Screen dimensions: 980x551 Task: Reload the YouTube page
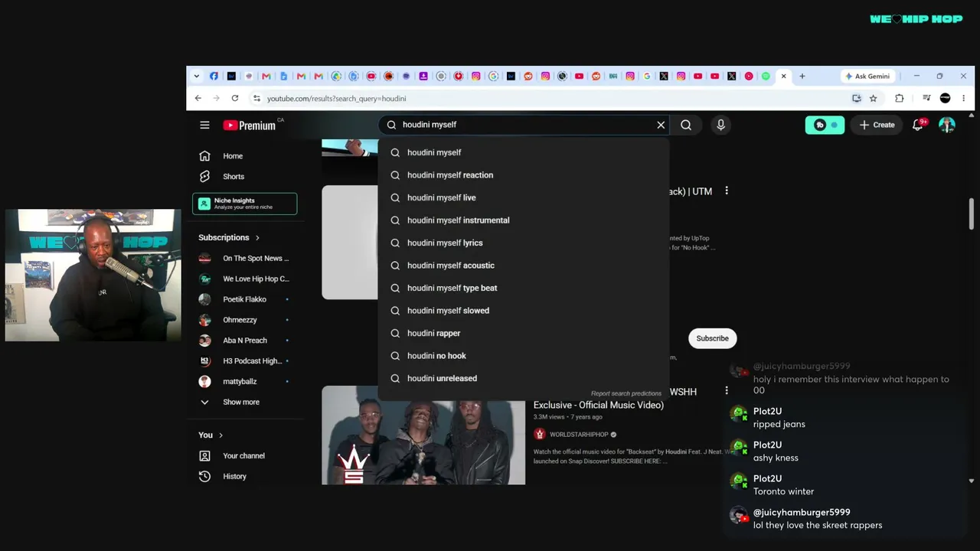coord(235,98)
